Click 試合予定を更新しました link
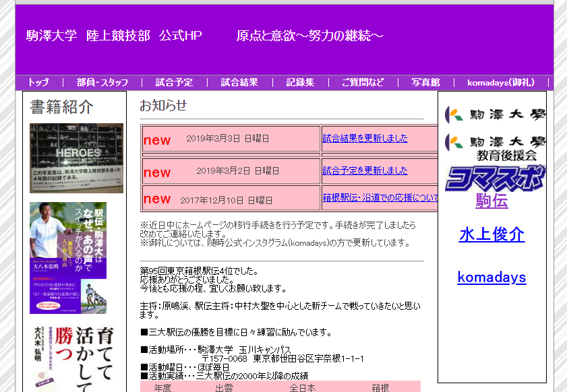The image size is (567, 392). [x=365, y=170]
